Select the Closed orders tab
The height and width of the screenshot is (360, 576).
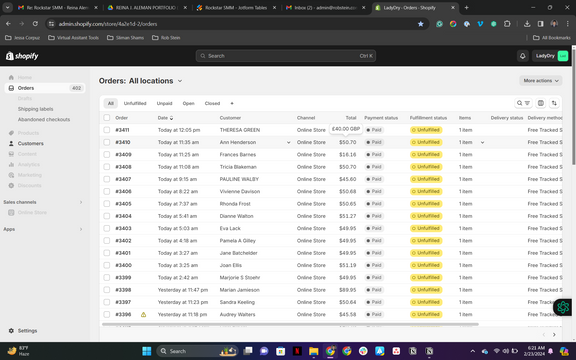click(x=212, y=104)
